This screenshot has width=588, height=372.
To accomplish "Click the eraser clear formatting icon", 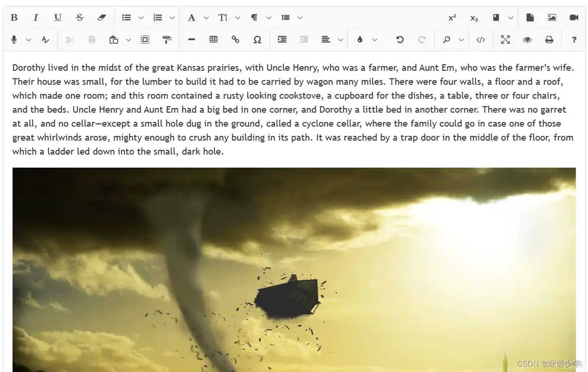I will [101, 18].
